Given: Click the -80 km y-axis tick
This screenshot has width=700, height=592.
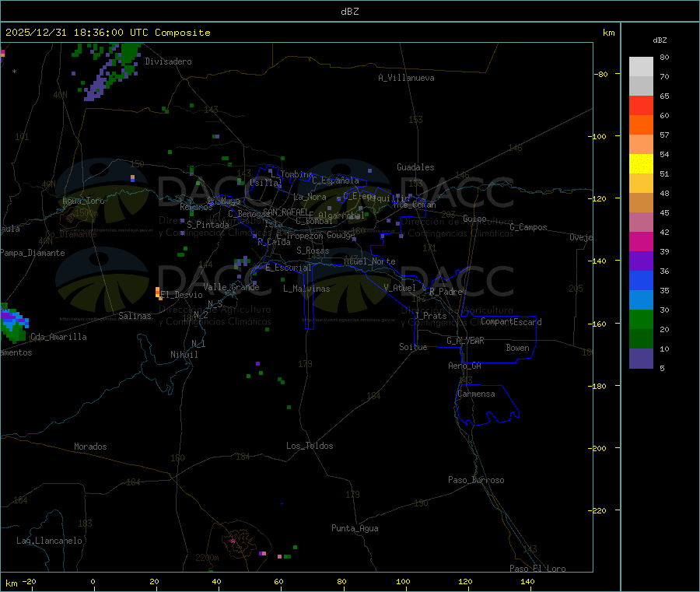Looking at the screenshot, I should pos(601,74).
